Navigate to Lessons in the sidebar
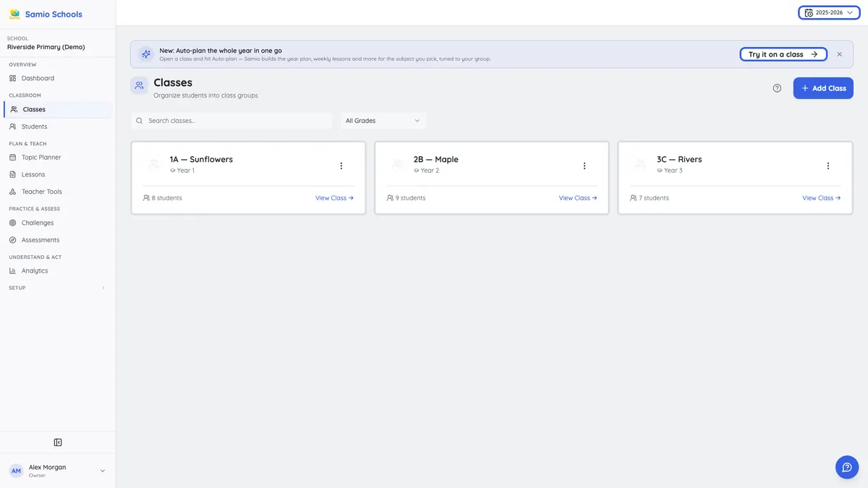The image size is (868, 488). (x=57, y=174)
